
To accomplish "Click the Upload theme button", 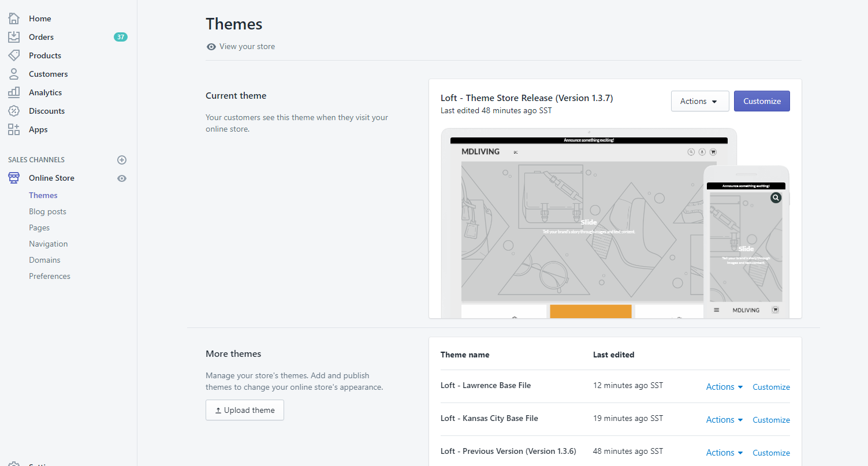I will point(245,410).
